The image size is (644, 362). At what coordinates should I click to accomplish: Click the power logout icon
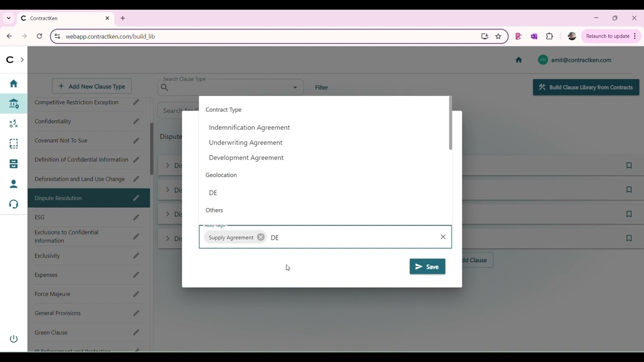pyautogui.click(x=14, y=339)
